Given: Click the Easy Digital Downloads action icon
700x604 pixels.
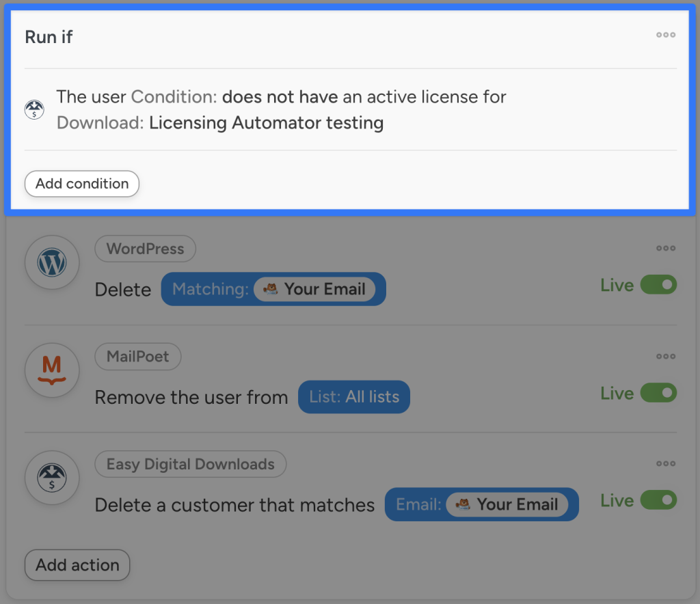Looking at the screenshot, I should (x=52, y=478).
